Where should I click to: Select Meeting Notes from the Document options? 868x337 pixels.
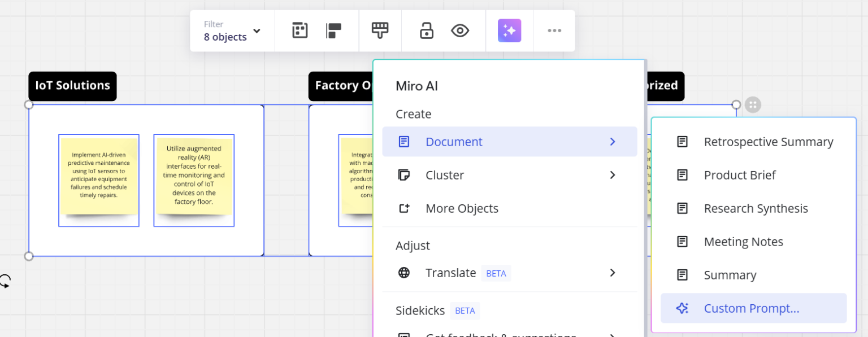pos(744,242)
